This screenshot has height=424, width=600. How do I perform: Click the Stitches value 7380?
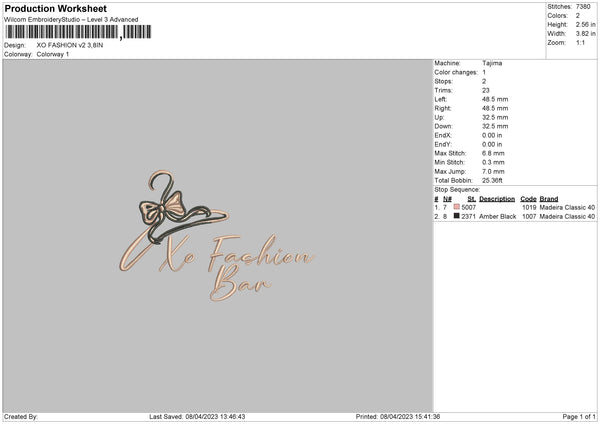[x=583, y=7]
